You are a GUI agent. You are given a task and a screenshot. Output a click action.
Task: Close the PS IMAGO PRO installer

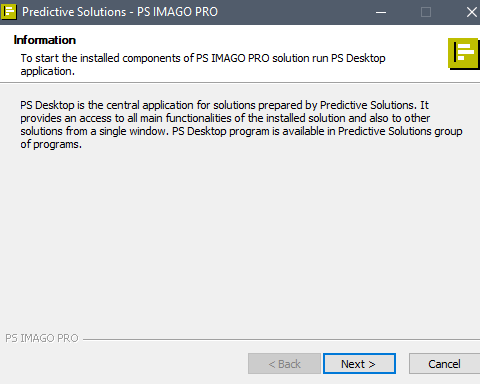471,12
